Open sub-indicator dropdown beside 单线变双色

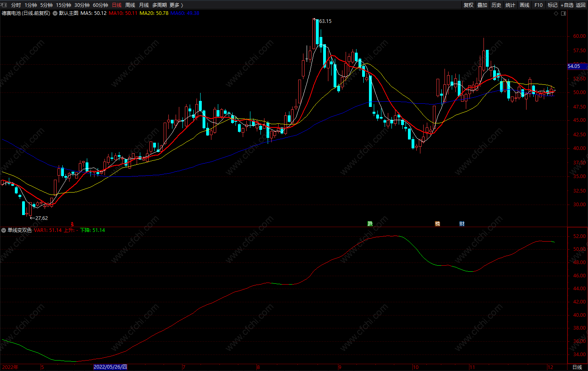point(4,230)
